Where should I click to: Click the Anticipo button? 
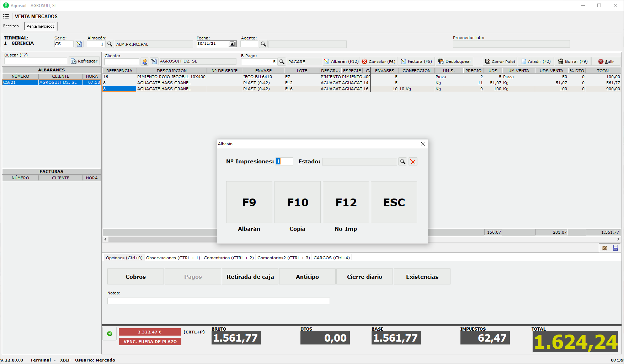click(308, 277)
